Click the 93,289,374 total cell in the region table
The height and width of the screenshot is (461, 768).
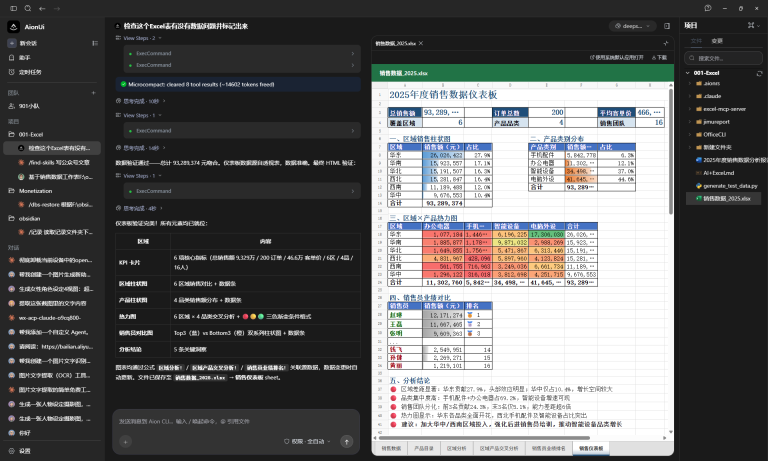(x=443, y=203)
